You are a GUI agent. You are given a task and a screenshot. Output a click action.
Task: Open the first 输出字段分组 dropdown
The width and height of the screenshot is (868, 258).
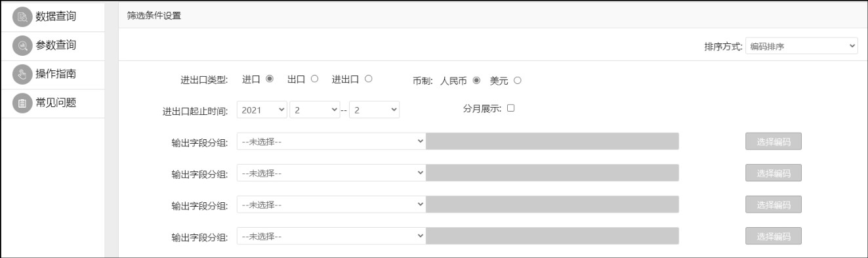click(x=331, y=141)
